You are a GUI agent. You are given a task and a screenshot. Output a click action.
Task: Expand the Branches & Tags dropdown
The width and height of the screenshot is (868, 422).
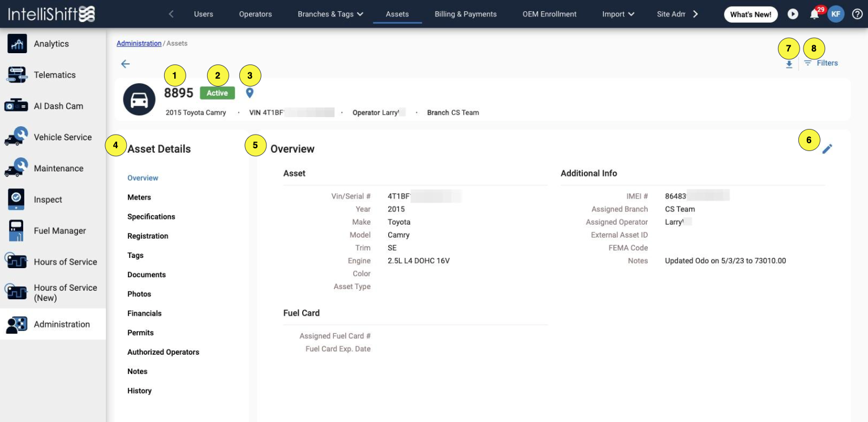pyautogui.click(x=330, y=14)
